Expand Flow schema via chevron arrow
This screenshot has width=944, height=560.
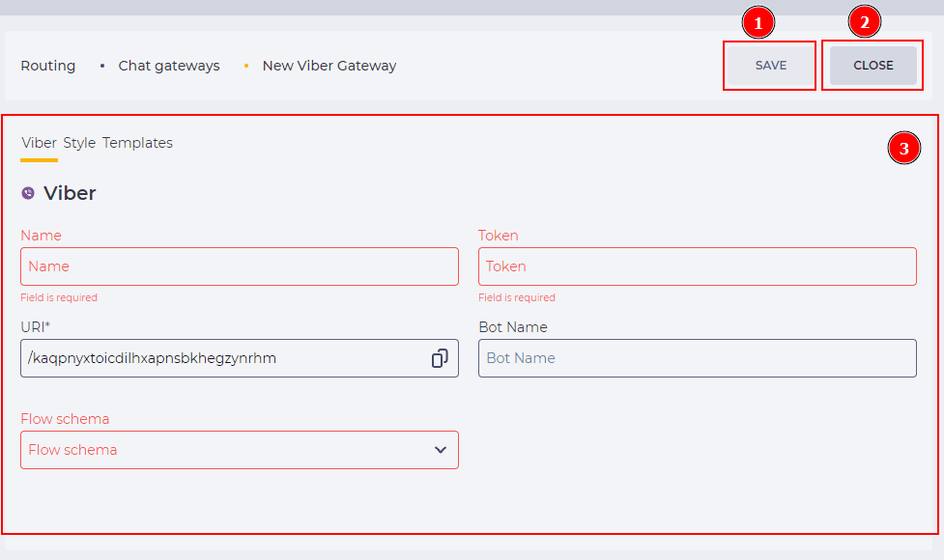pyautogui.click(x=441, y=450)
